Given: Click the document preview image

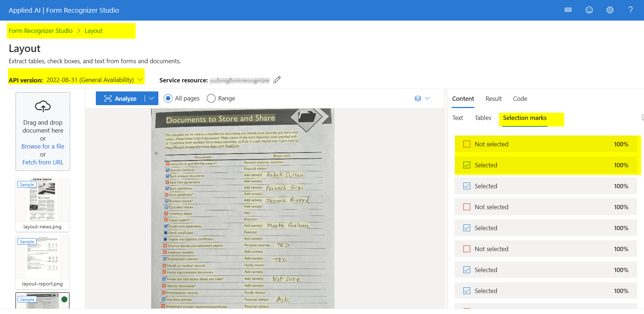Looking at the screenshot, I should click(x=243, y=208).
